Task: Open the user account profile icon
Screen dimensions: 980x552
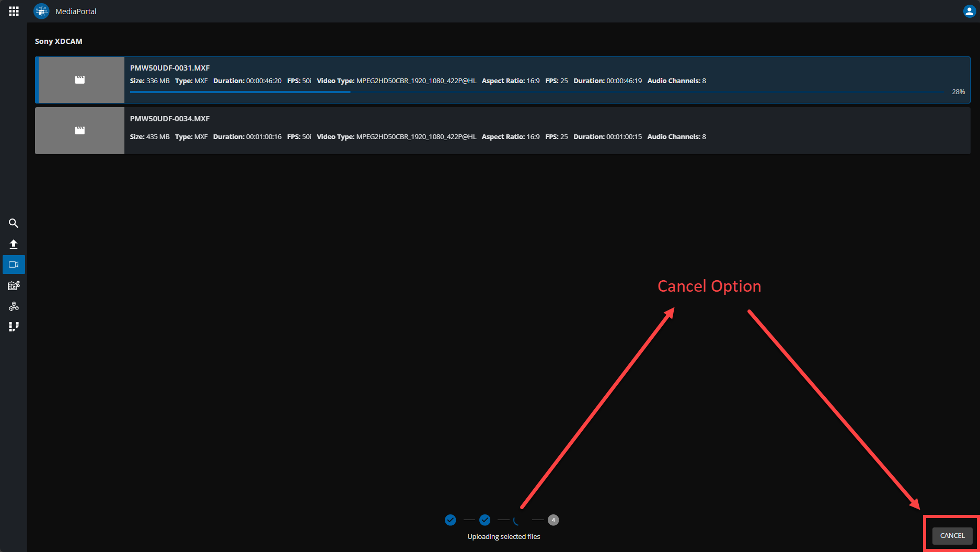Action: point(969,11)
